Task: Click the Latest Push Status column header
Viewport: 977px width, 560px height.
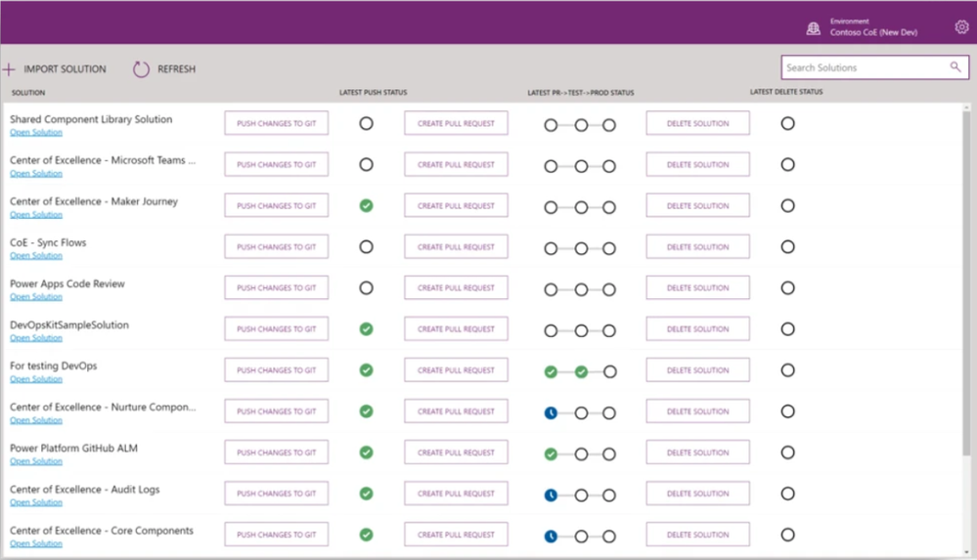Action: pyautogui.click(x=374, y=92)
